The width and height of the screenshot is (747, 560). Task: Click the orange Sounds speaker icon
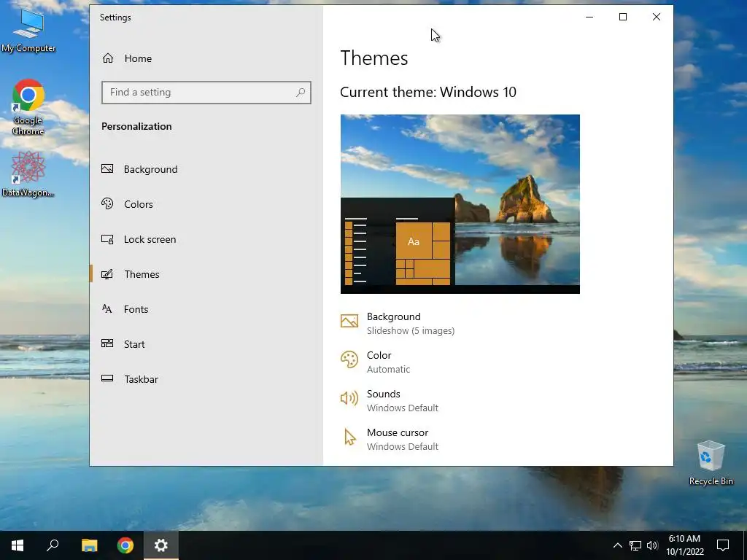349,398
